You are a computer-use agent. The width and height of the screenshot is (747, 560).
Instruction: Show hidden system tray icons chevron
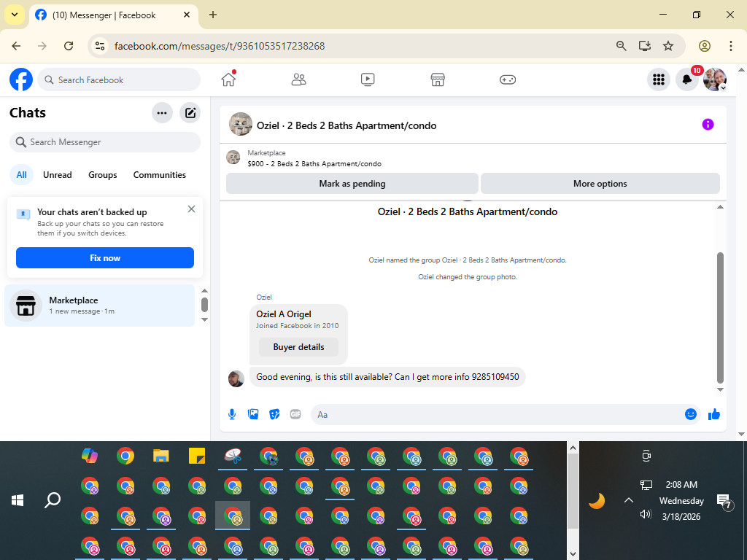tap(629, 500)
